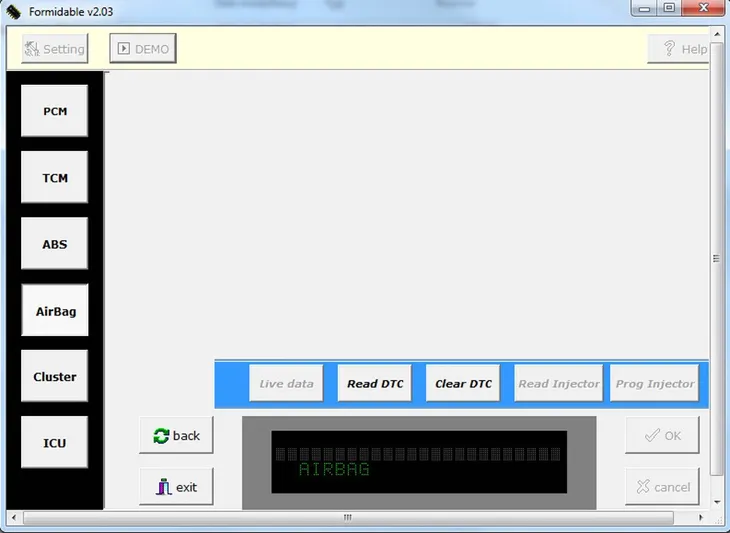Click the Read DTC button
The height and width of the screenshot is (533, 730).
point(375,384)
